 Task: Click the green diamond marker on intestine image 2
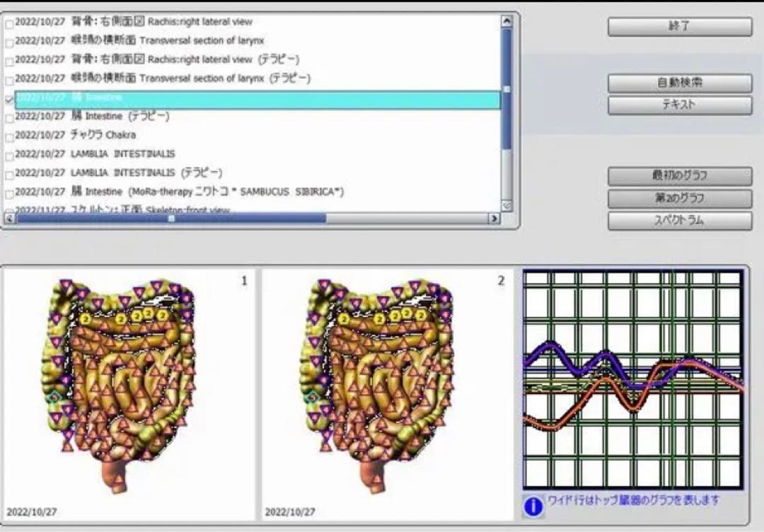coord(311,398)
